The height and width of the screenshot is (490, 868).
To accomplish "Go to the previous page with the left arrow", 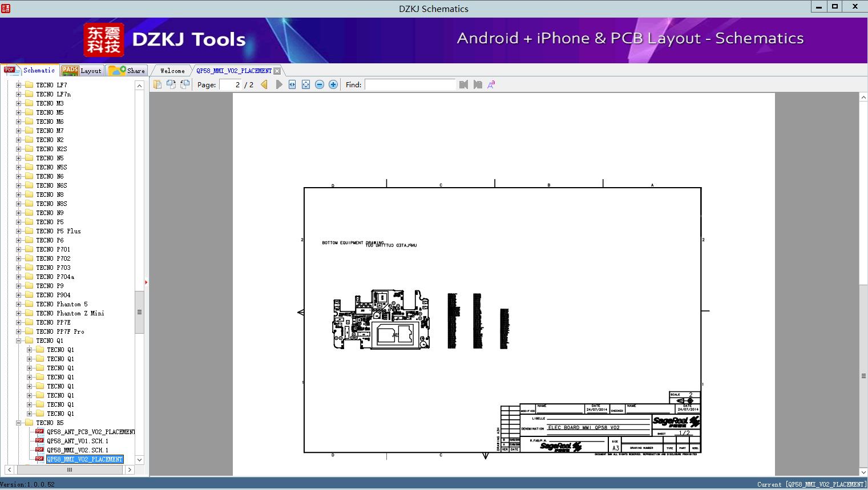I will (x=264, y=84).
